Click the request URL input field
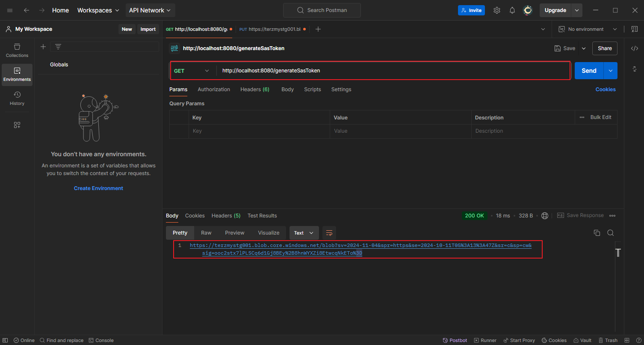 (x=393, y=71)
